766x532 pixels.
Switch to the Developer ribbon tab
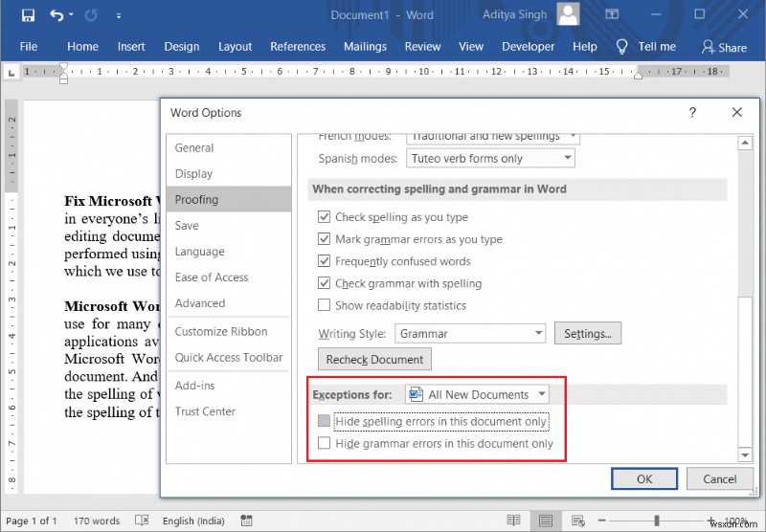(529, 47)
